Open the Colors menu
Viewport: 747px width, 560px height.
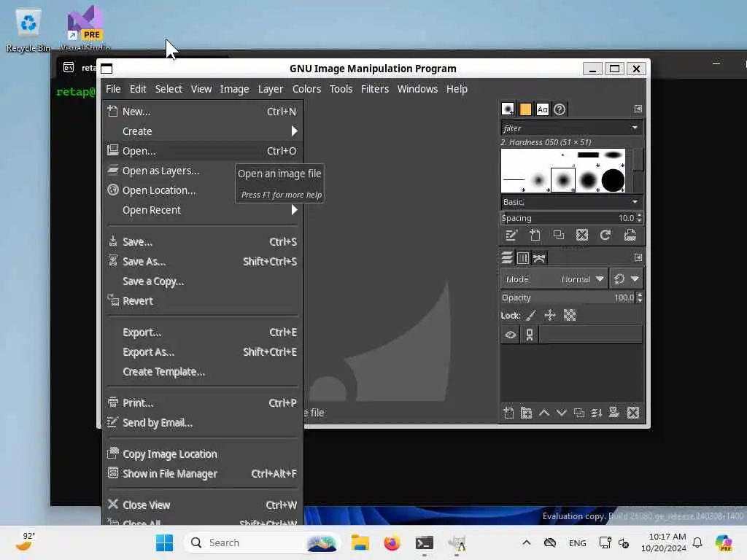306,89
